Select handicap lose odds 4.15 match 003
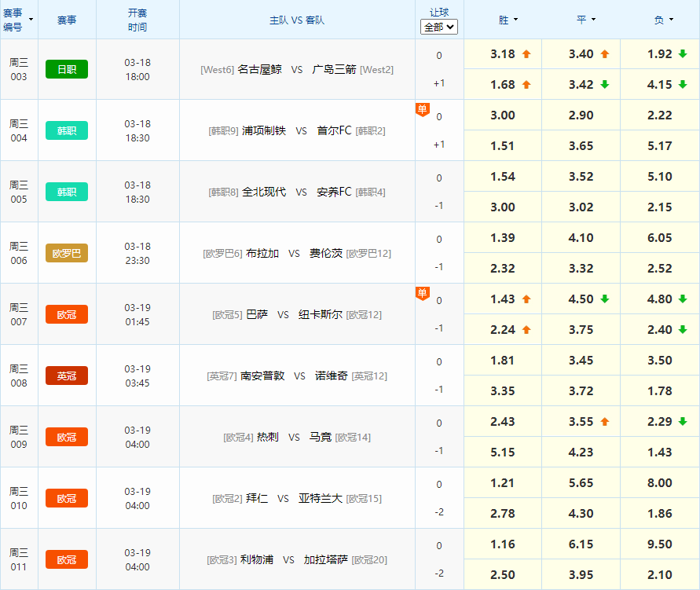 (660, 84)
